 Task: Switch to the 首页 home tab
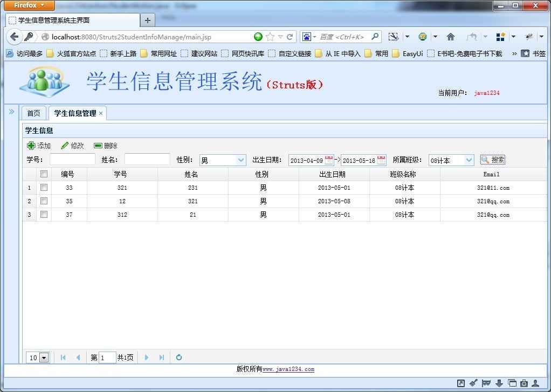pos(34,113)
